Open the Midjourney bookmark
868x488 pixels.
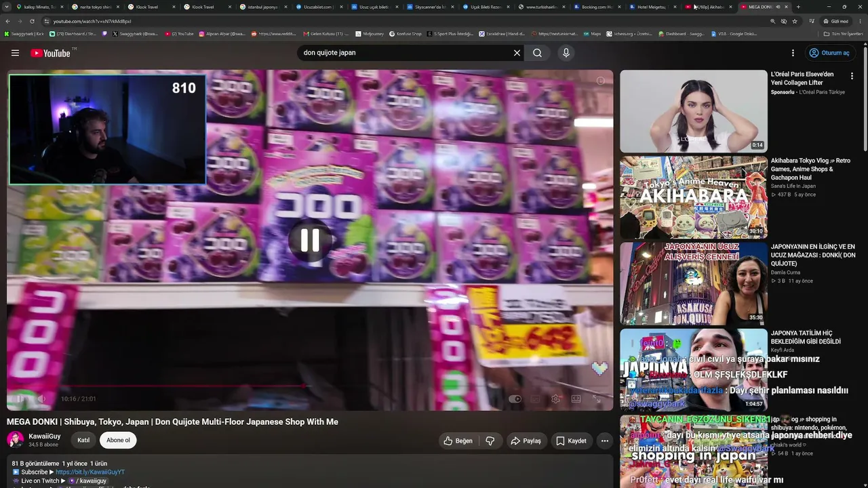click(369, 33)
